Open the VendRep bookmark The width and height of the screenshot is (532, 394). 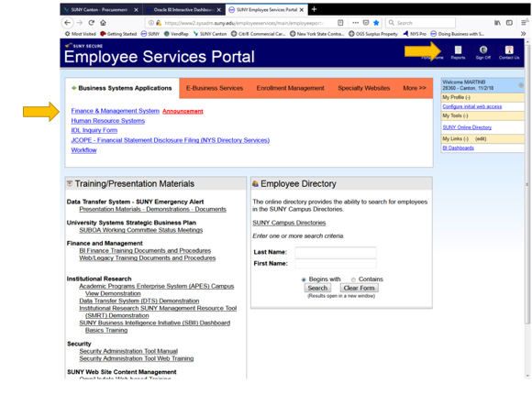176,34
